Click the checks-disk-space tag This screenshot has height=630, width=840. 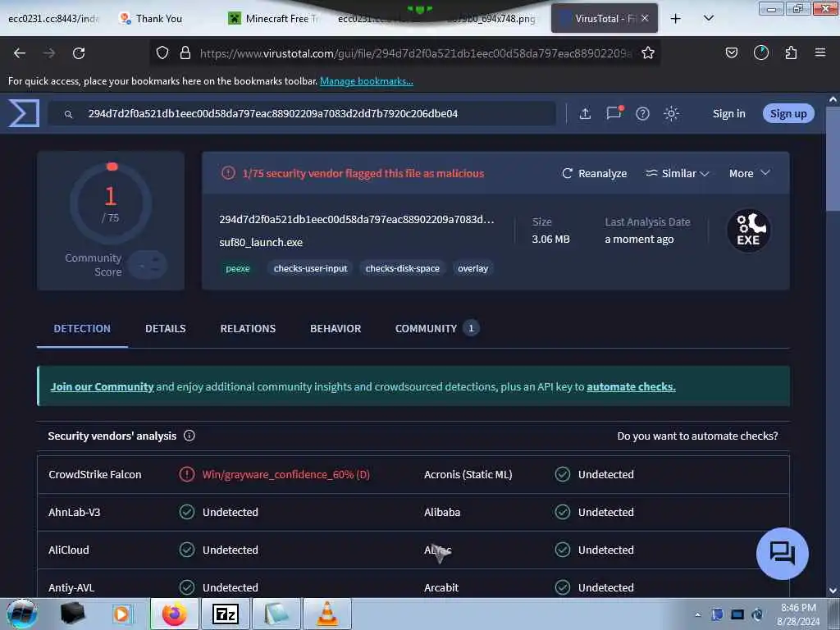click(402, 268)
